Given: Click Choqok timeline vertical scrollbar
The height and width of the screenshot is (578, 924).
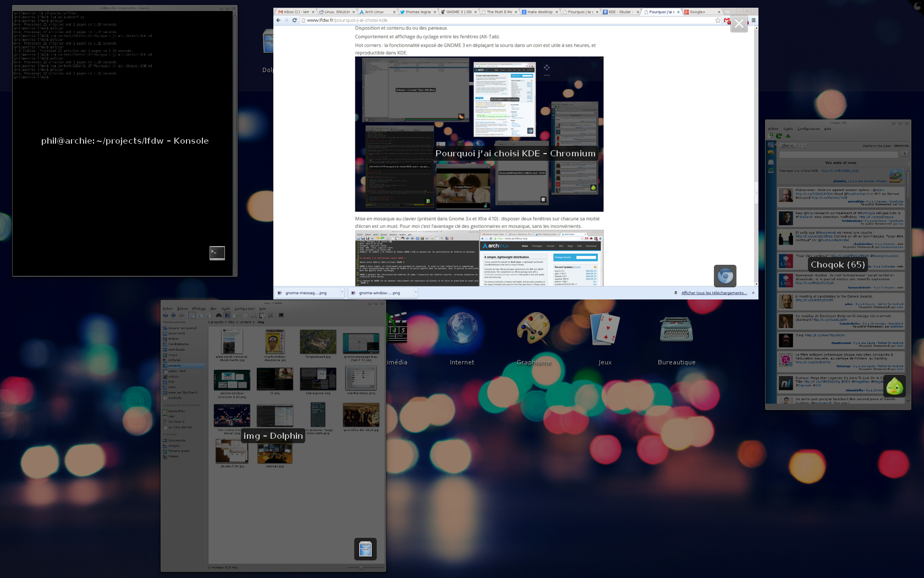Looking at the screenshot, I should [x=908, y=286].
